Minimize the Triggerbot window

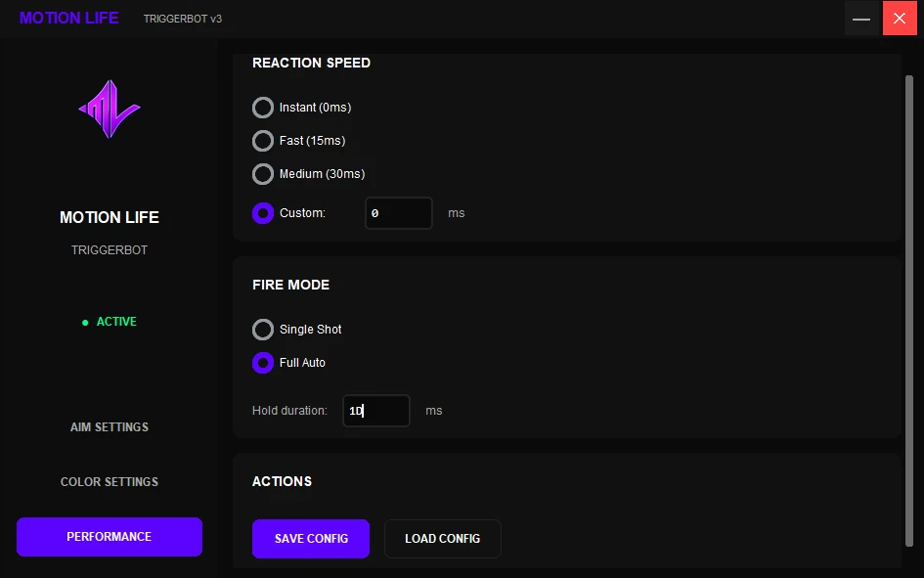pyautogui.click(x=861, y=19)
